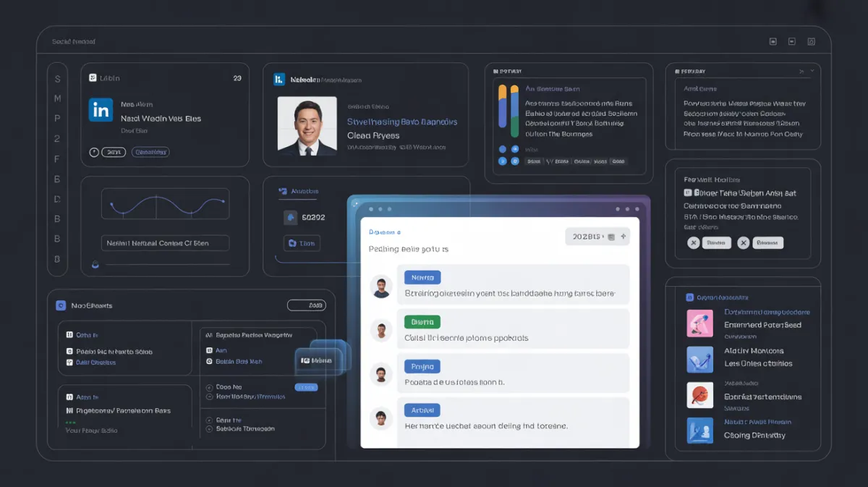Dismiss the first tag with the X circle
Screen dimensions: 868x487
[692, 242]
